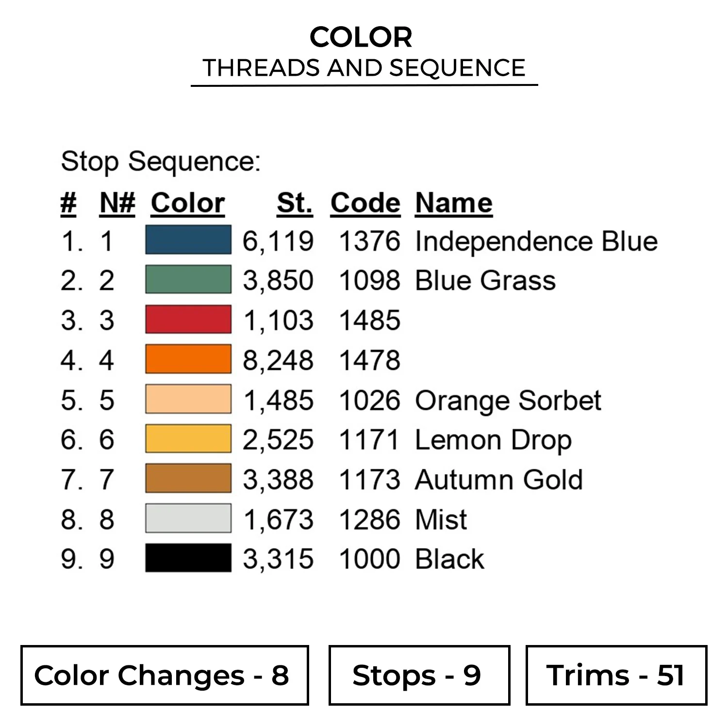Click the N# column header
The image size is (728, 728).
coord(117,203)
